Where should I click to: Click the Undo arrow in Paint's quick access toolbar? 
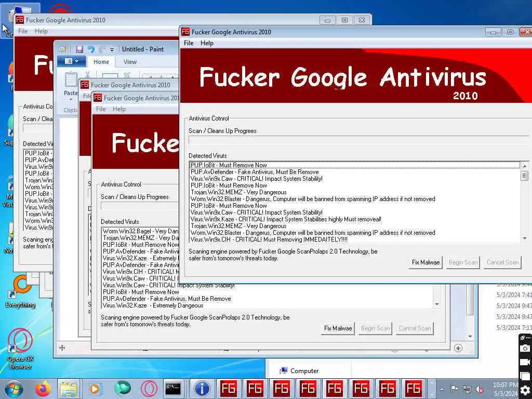(x=90, y=49)
